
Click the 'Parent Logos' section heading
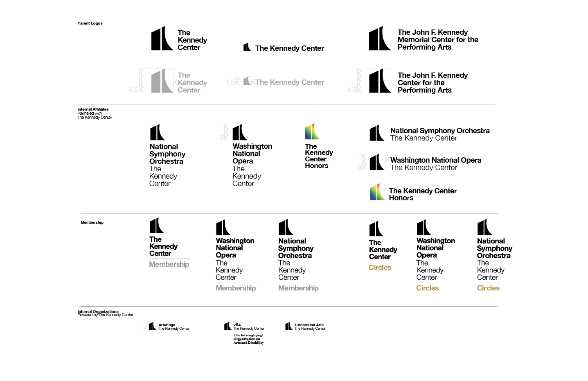(90, 23)
